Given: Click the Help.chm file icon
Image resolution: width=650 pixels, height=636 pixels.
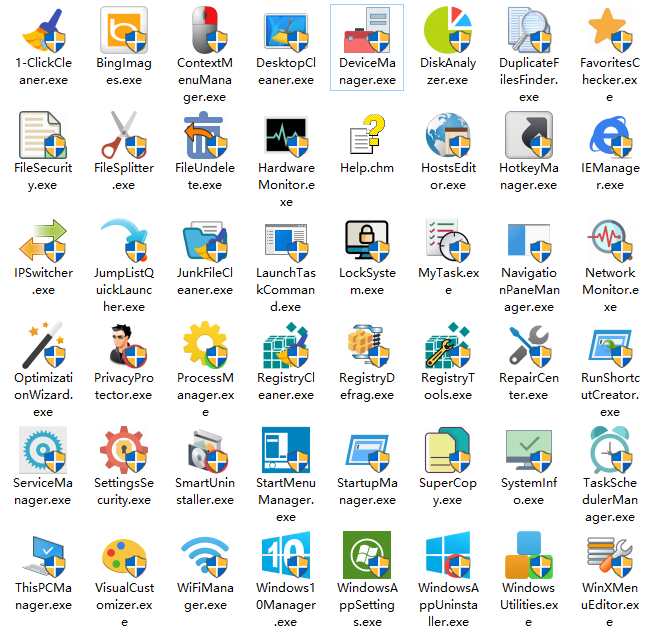Looking at the screenshot, I should tap(367, 135).
